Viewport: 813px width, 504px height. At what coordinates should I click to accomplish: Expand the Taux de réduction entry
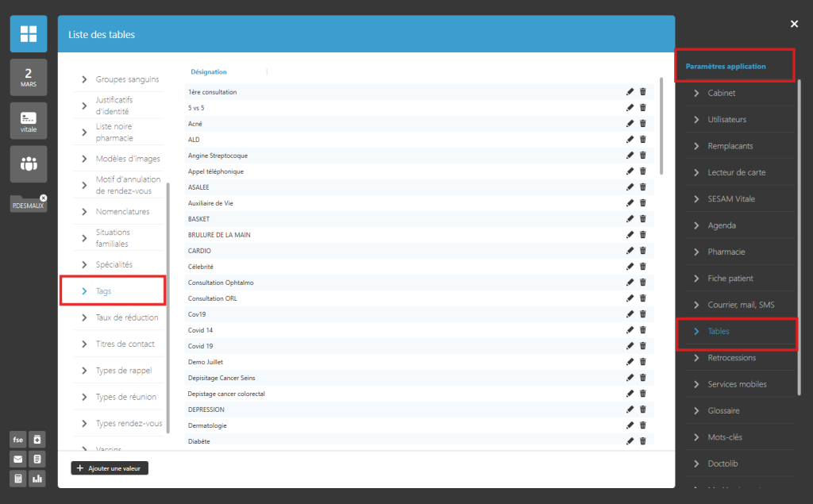point(126,317)
